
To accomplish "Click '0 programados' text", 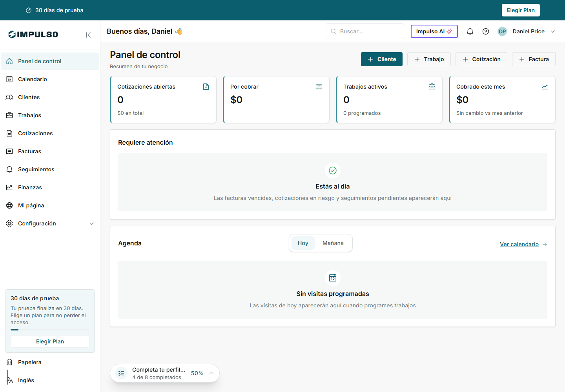I will (x=362, y=113).
